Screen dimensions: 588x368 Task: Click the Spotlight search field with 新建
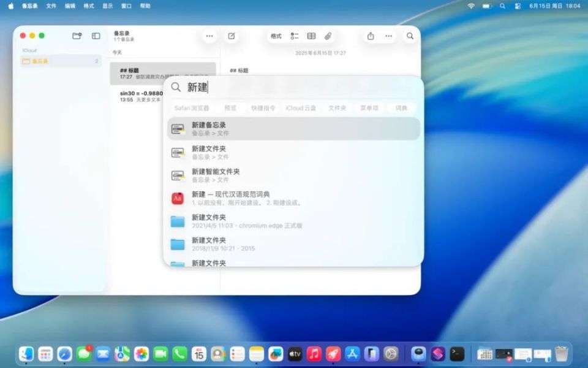(x=293, y=87)
